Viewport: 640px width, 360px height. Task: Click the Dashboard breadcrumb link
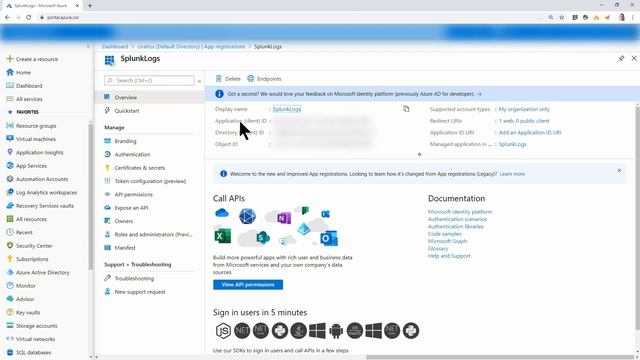115,47
